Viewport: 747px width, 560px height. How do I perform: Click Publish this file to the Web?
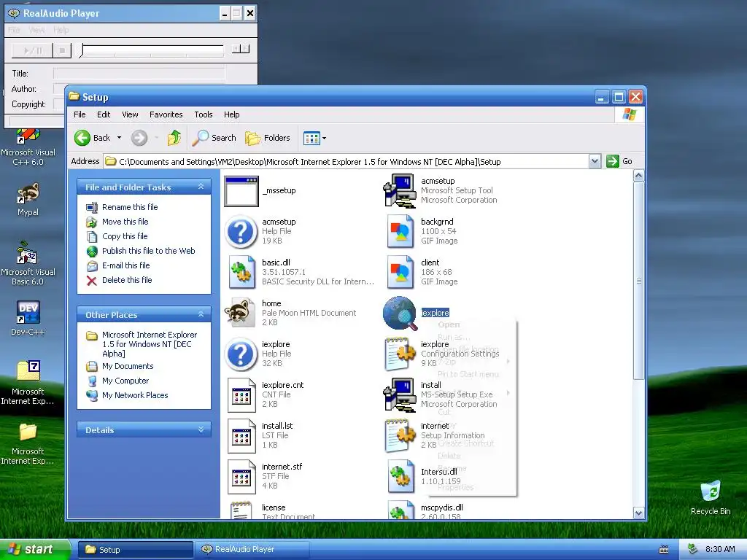(x=149, y=251)
